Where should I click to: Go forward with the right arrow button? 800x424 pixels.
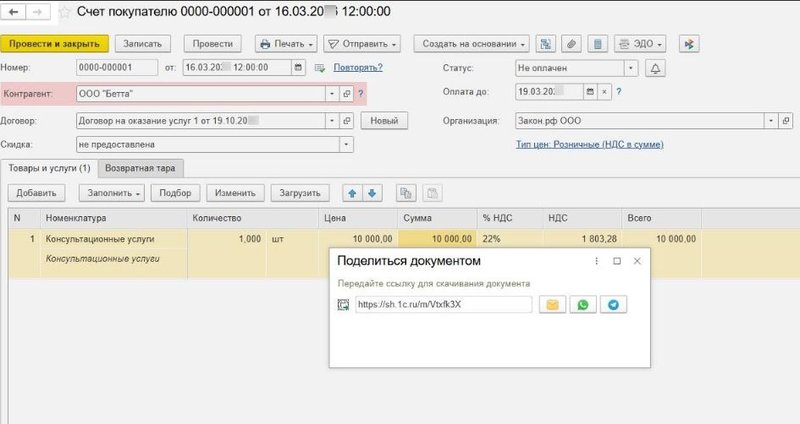(38, 11)
